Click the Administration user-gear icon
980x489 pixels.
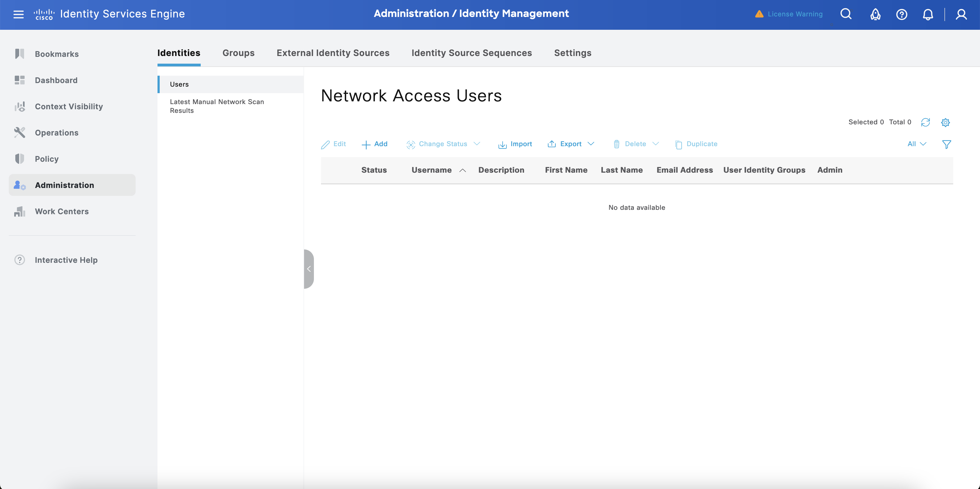click(x=19, y=185)
